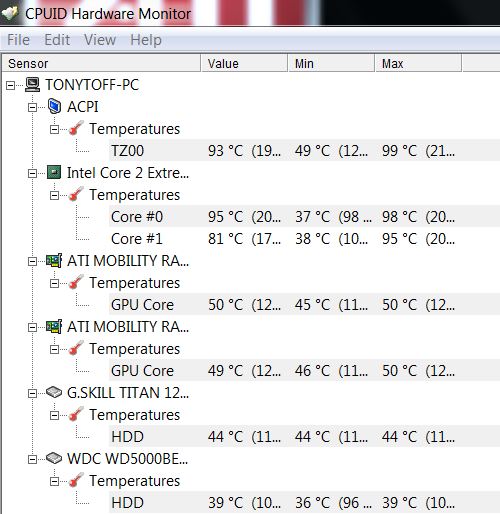This screenshot has width=500, height=514.
Task: Select GPU Core row reading 50 °C
Action: coord(304,305)
